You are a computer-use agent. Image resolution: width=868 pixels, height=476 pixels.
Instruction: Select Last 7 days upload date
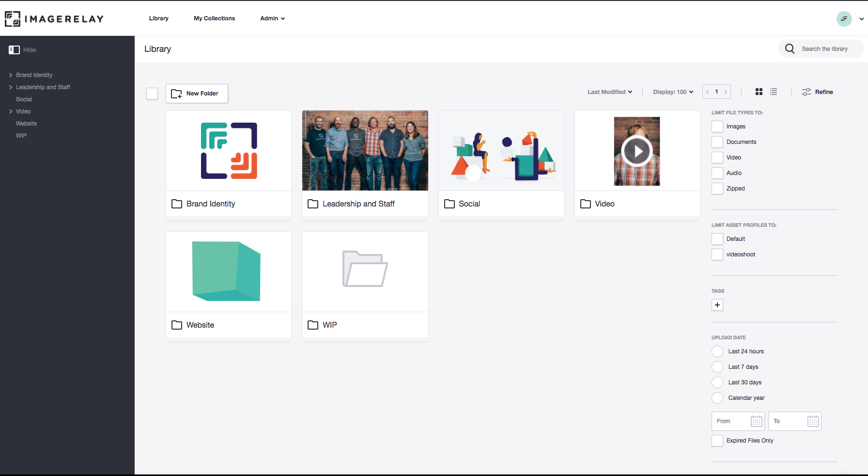[717, 367]
